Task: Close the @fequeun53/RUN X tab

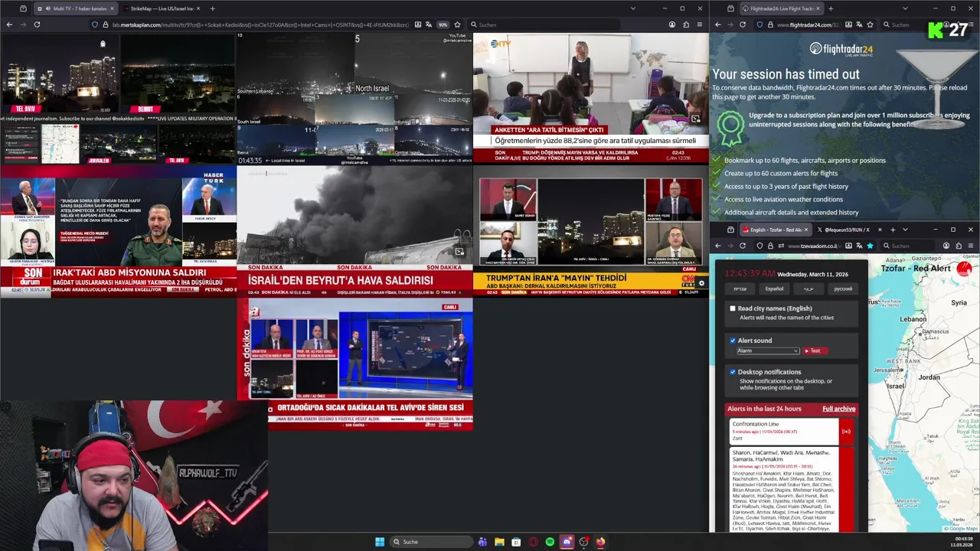Action: (x=879, y=230)
